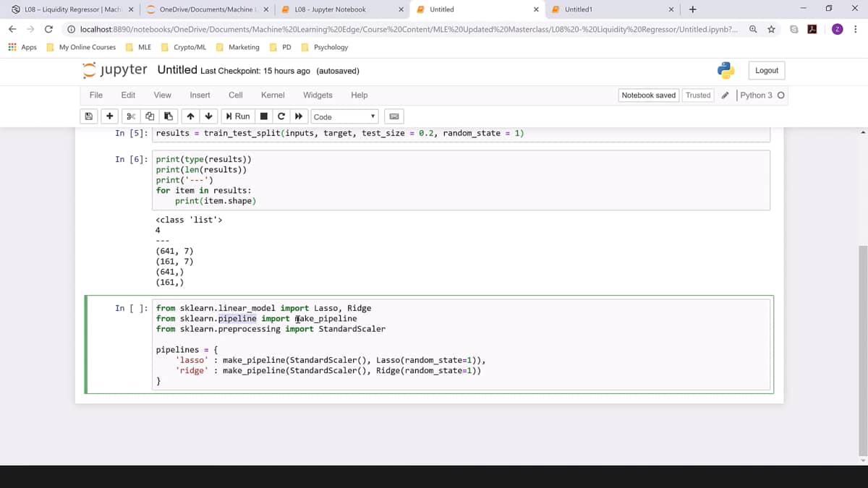Go forward in browser history
The width and height of the screenshot is (868, 488).
point(31,29)
